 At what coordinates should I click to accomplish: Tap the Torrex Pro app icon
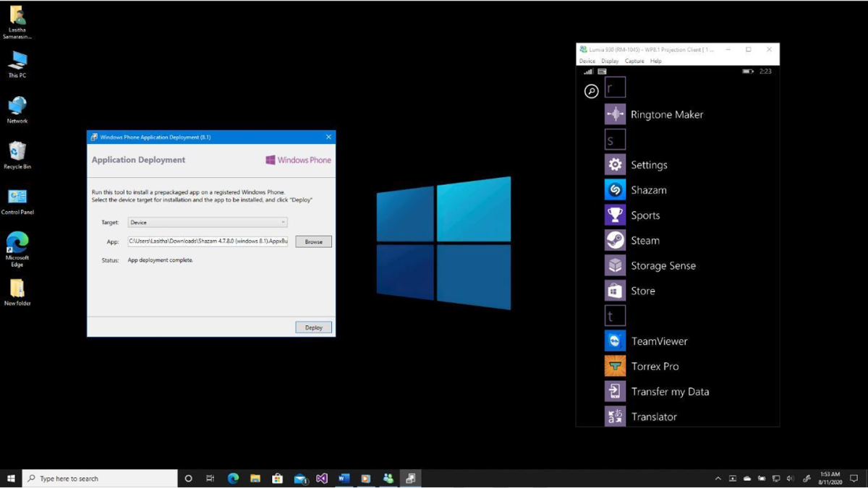tap(615, 366)
